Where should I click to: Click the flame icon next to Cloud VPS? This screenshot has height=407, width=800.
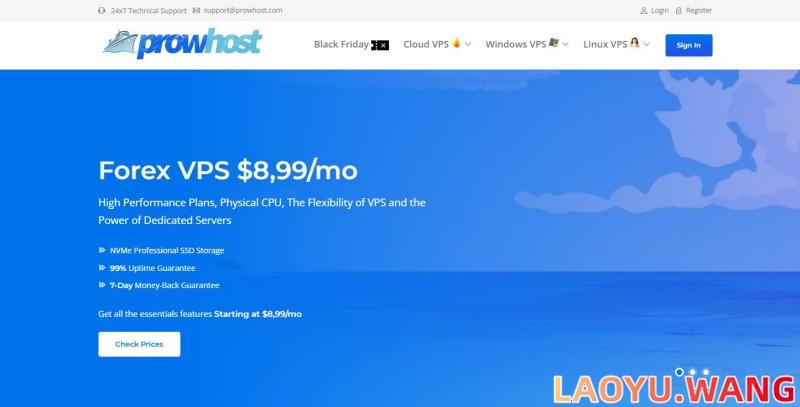(x=456, y=43)
